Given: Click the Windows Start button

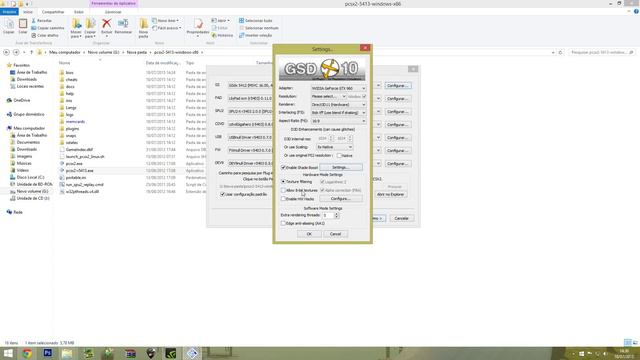Looking at the screenshot, I should coord(8,353).
